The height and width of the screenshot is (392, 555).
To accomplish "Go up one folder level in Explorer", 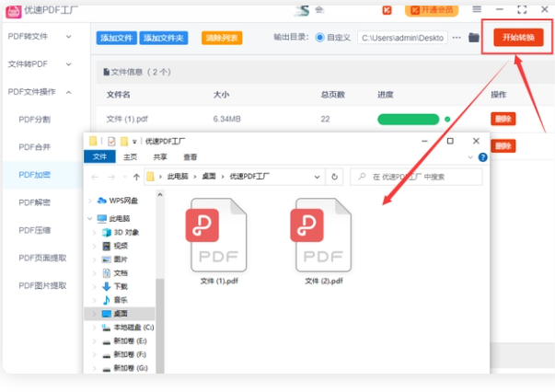I will (x=136, y=177).
